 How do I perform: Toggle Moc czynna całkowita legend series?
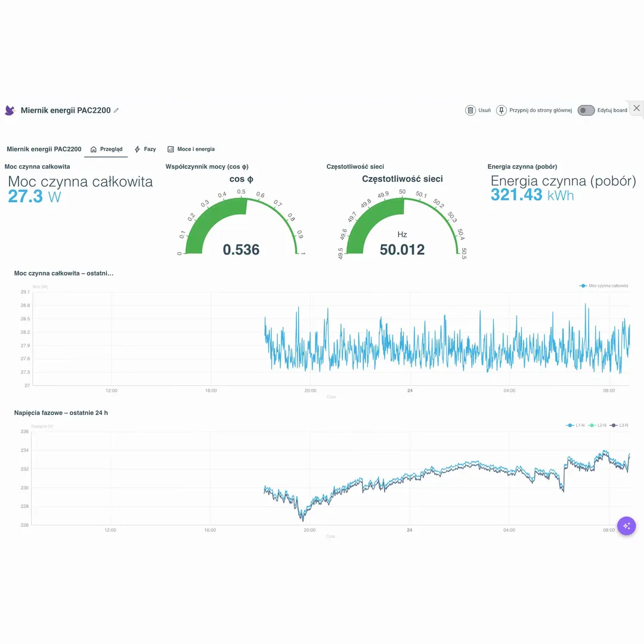click(x=603, y=286)
